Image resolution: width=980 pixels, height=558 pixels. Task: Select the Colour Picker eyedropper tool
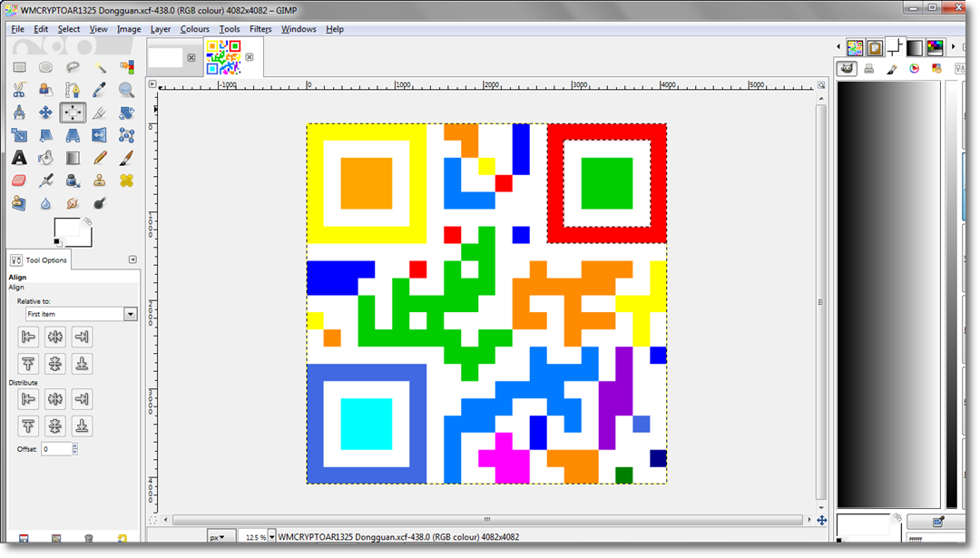pos(100,90)
